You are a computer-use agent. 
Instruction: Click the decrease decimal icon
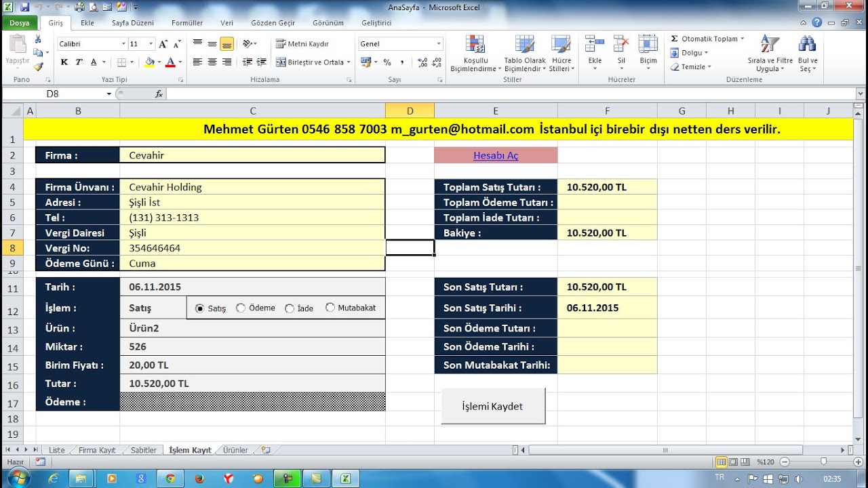(436, 62)
